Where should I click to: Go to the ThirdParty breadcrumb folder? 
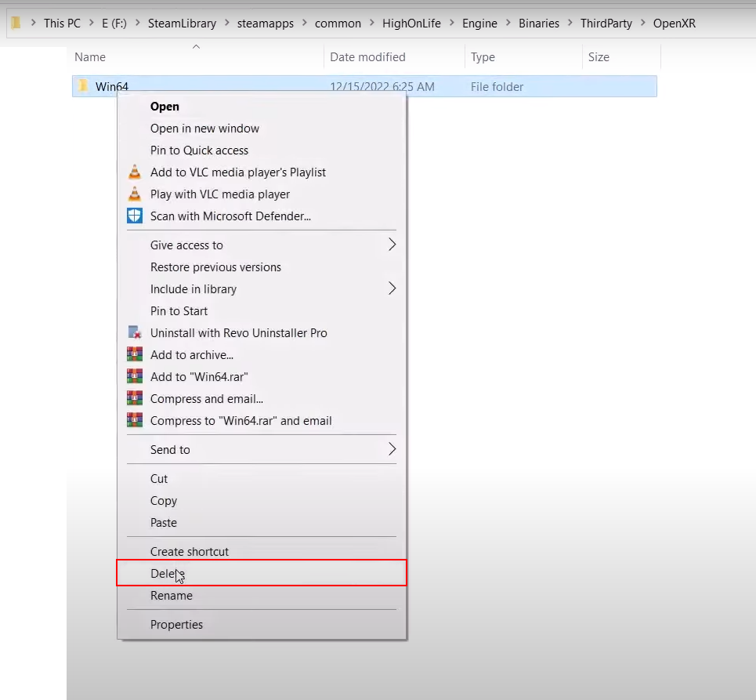point(606,24)
